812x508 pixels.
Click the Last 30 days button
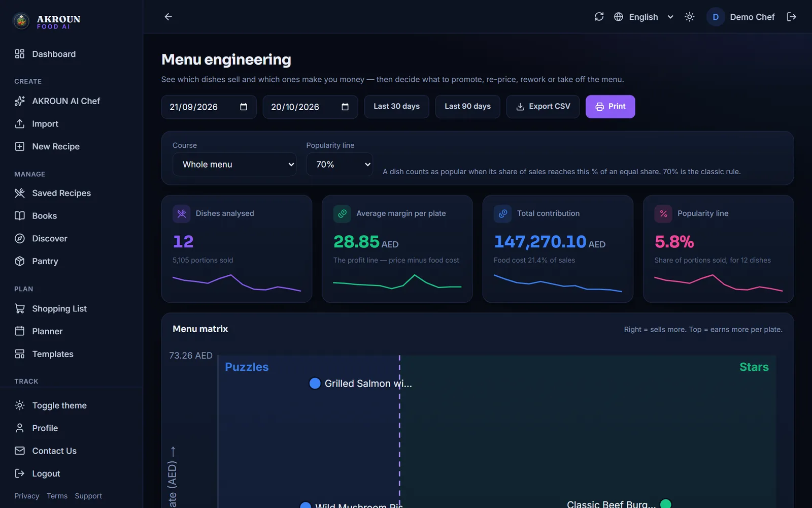397,107
